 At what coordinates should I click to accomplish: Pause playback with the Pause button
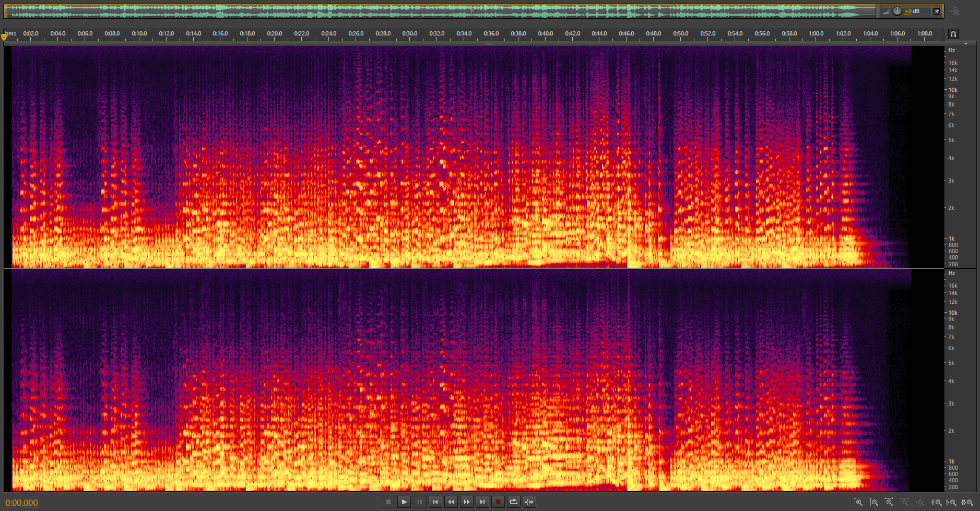click(x=419, y=502)
